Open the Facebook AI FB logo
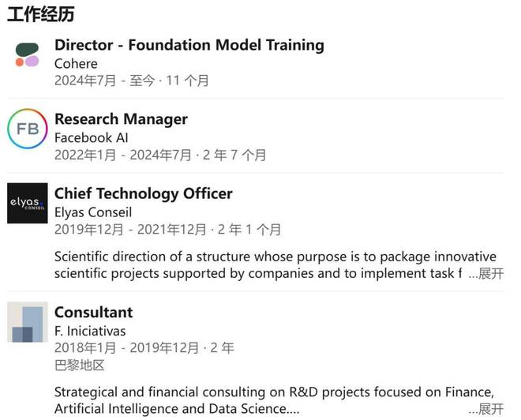This screenshot has width=521, height=420. click(x=28, y=129)
